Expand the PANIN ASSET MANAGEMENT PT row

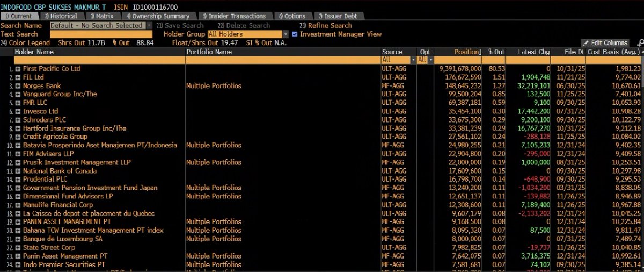click(18, 221)
